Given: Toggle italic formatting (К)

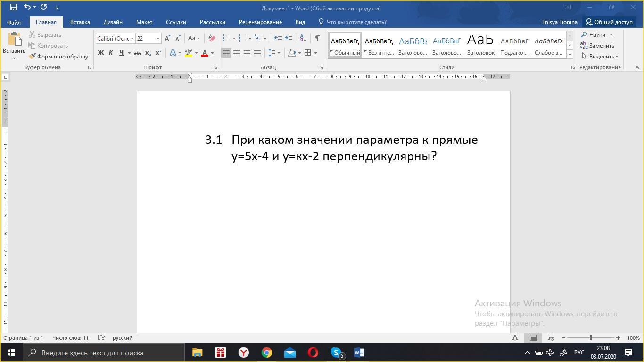Looking at the screenshot, I should 111,53.
